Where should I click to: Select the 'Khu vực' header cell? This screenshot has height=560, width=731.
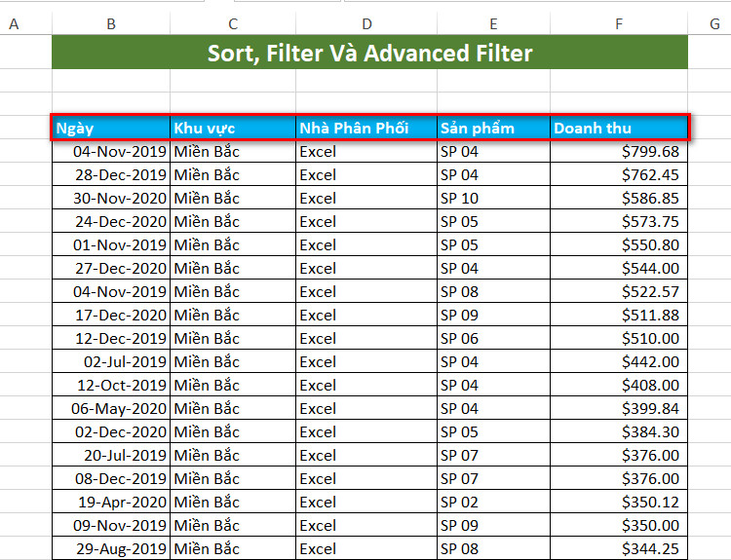(x=233, y=128)
